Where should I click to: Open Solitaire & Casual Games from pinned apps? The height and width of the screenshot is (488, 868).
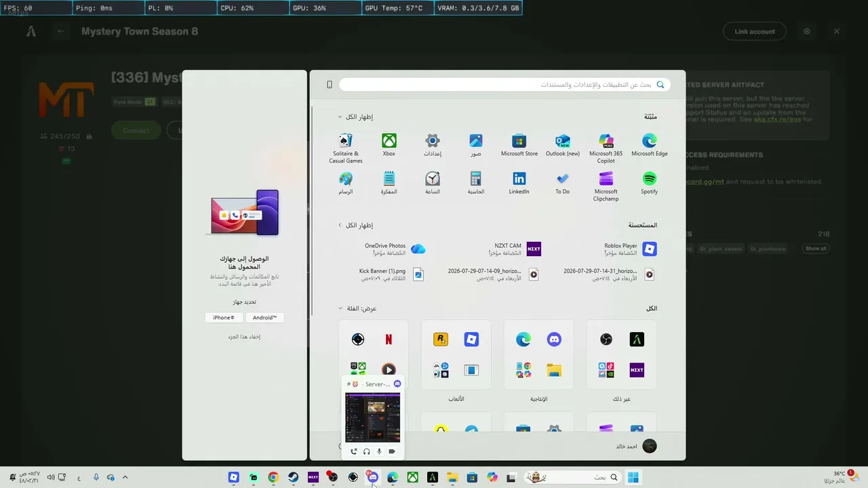coord(346,148)
